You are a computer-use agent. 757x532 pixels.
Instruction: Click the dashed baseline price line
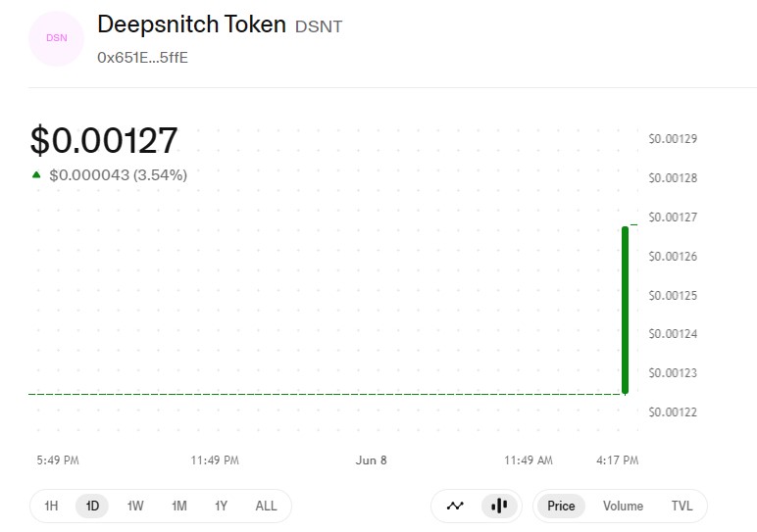click(x=325, y=394)
